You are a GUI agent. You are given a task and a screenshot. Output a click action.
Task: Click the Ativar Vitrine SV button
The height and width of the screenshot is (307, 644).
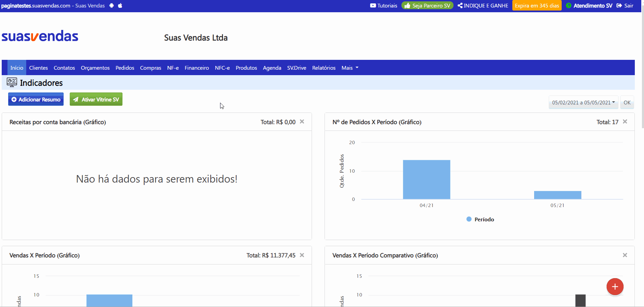click(96, 99)
